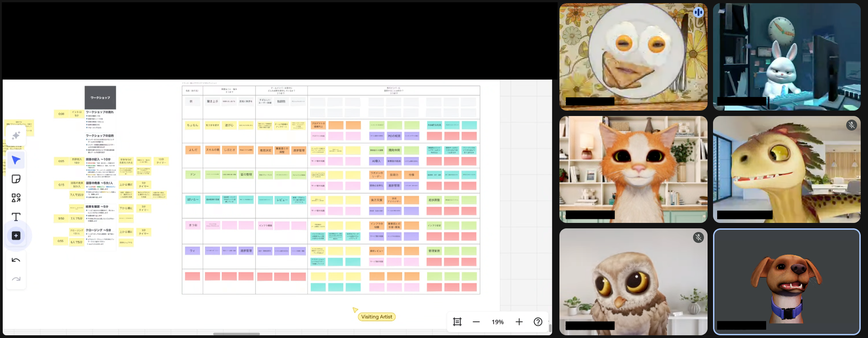Choose the sticky note tool
The height and width of the screenshot is (338, 868).
(x=16, y=179)
